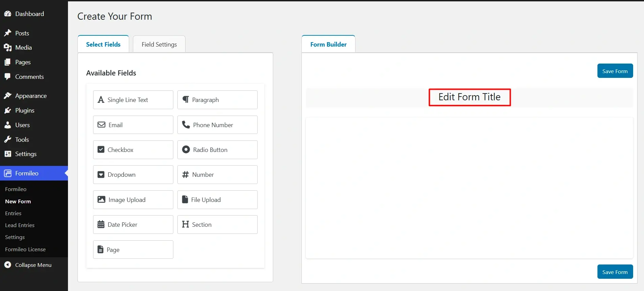
Task: Click the Single Line Text field icon
Action: 101,100
